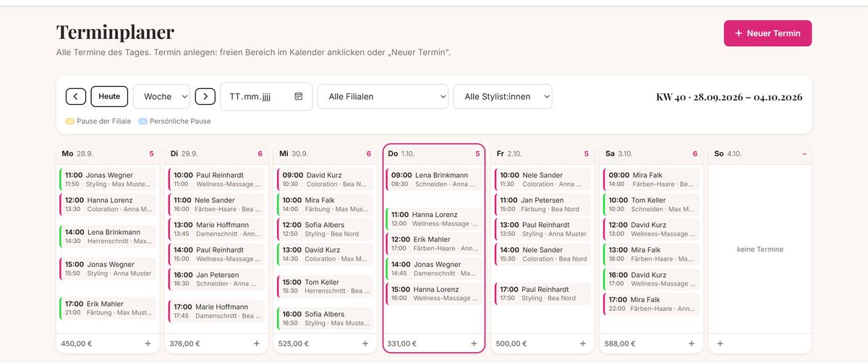The image size is (868, 363).
Task: Click Monday total 450,00 €
Action: (76, 343)
